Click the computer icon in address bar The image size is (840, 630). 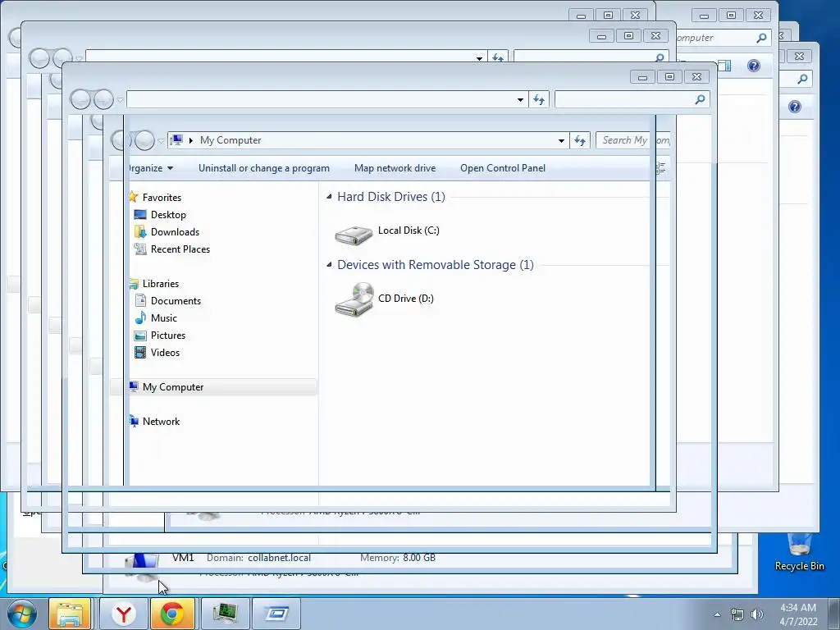click(x=176, y=140)
